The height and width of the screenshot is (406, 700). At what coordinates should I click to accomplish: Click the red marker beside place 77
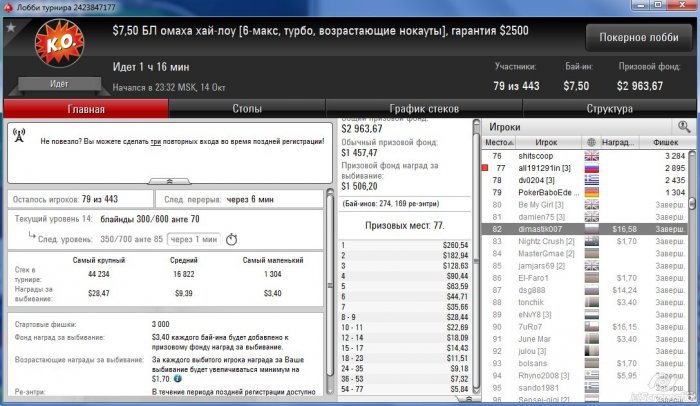(x=485, y=168)
